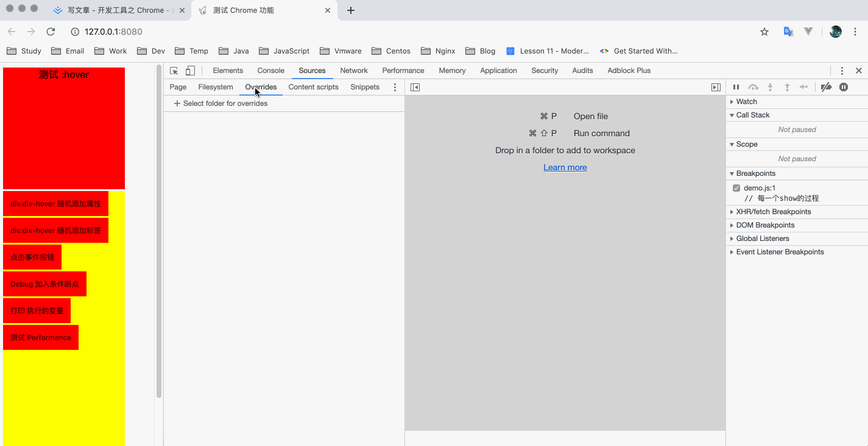Open a new browser tab

coord(351,10)
